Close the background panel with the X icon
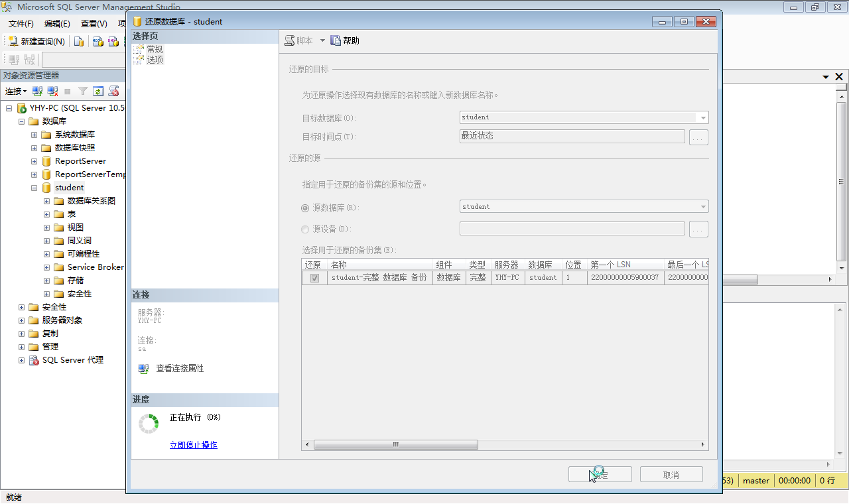Image resolution: width=849 pixels, height=504 pixels. 839,77
